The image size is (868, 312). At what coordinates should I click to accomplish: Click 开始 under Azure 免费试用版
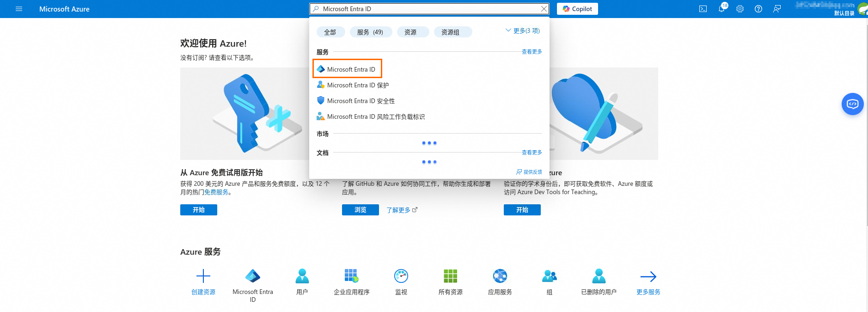click(x=199, y=210)
